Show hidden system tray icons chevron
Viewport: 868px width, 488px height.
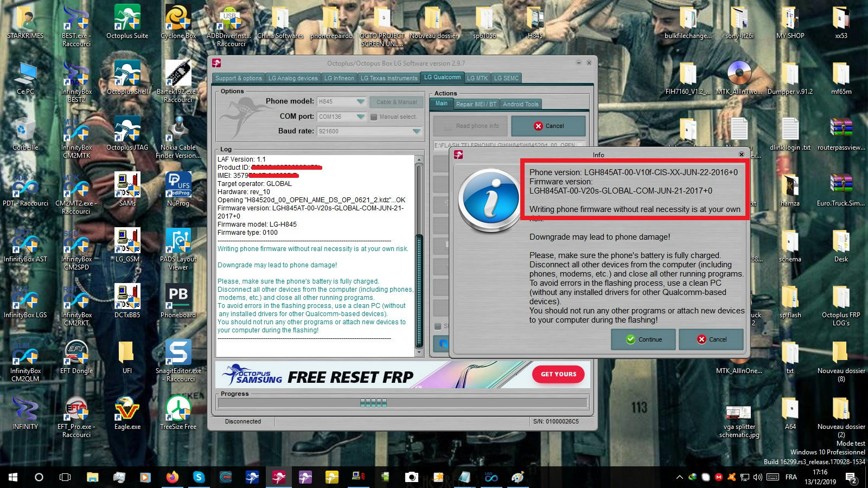point(679,477)
